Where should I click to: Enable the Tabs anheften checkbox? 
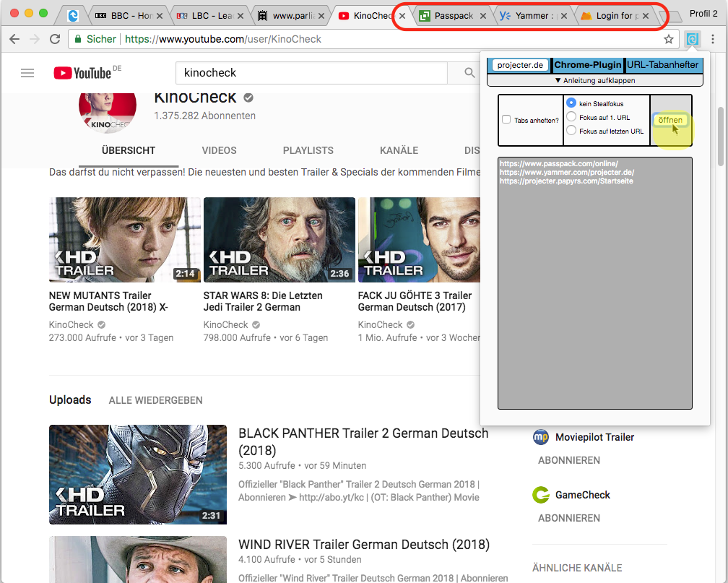pyautogui.click(x=506, y=120)
